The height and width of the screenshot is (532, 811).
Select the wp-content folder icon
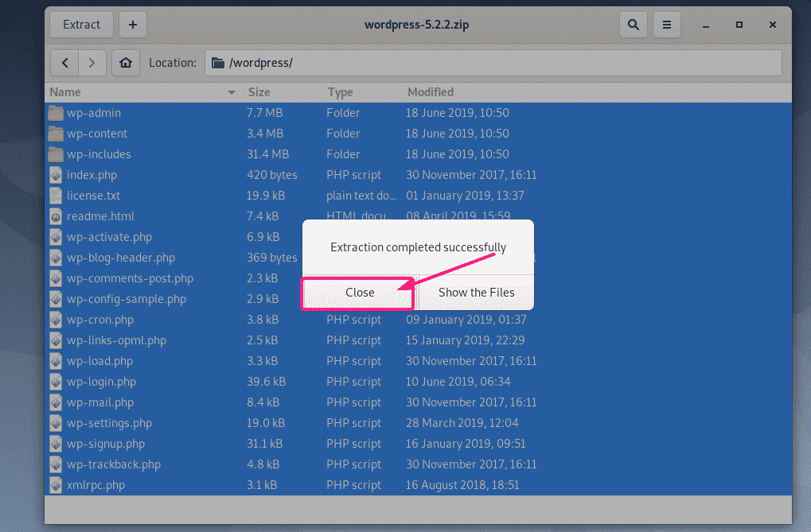click(56, 134)
